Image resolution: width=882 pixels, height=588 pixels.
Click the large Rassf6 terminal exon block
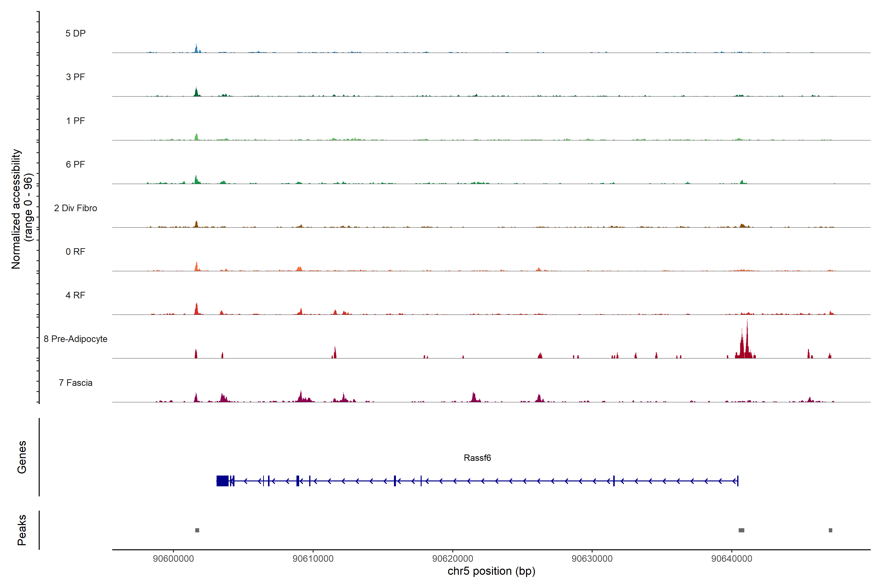[222, 481]
